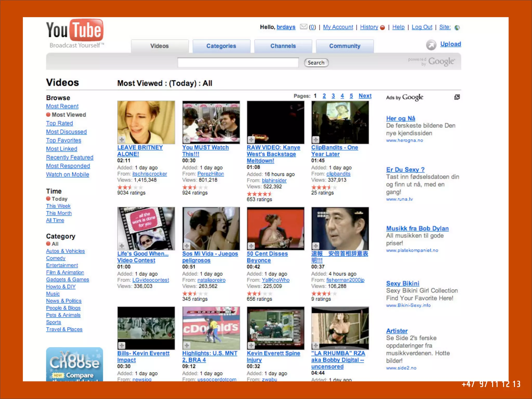Open the Community tab
Screen dimensions: 532x399
pyautogui.click(x=344, y=46)
